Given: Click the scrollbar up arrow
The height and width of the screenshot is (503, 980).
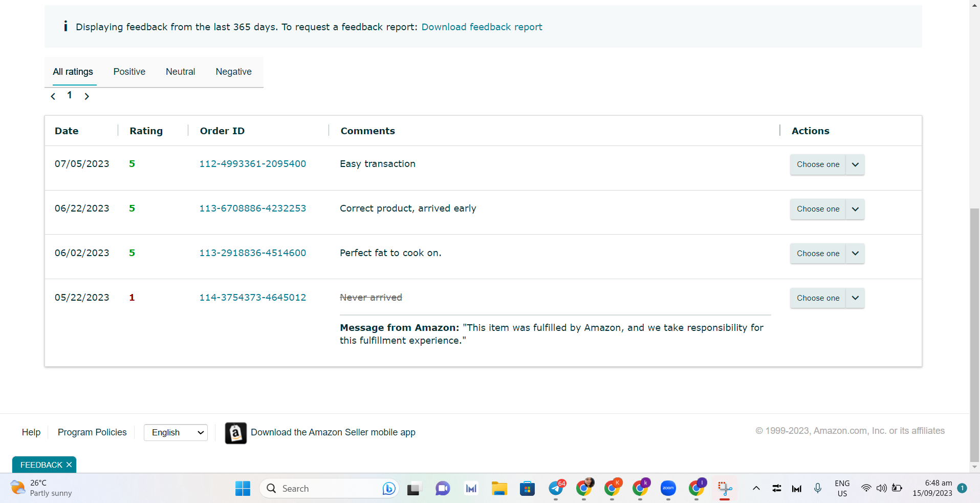Looking at the screenshot, I should coord(975,5).
